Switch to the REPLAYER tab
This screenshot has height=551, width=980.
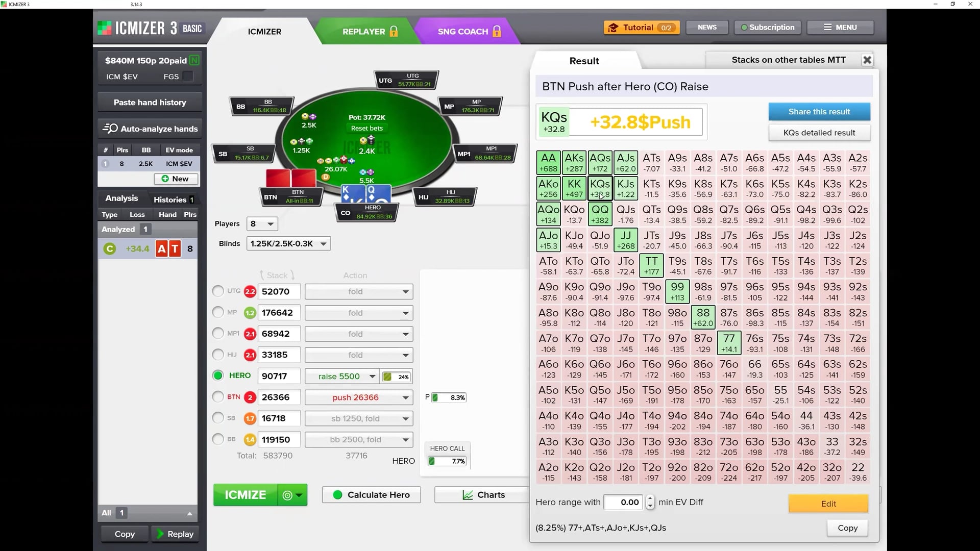pyautogui.click(x=363, y=31)
